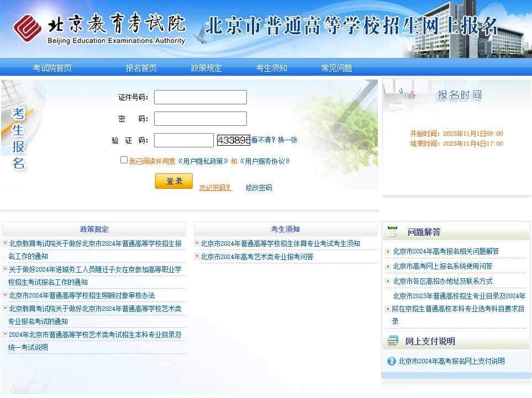Click the 忘记密码? link
Image resolution: width=532 pixels, height=398 pixels.
click(215, 188)
